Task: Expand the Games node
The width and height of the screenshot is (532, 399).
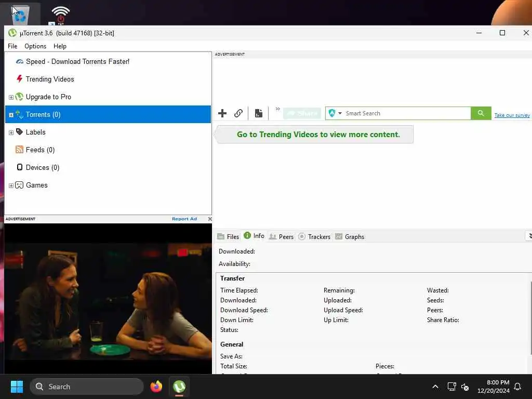Action: tap(11, 185)
